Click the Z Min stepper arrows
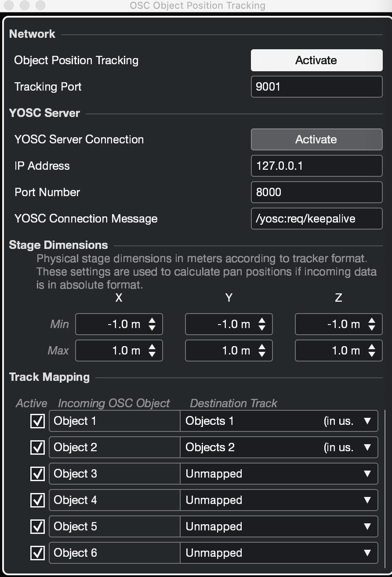Viewport: 392px width, 577px height. [372, 325]
